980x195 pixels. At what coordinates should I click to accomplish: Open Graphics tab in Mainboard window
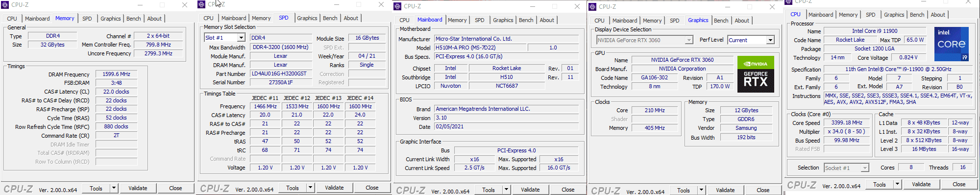point(503,20)
